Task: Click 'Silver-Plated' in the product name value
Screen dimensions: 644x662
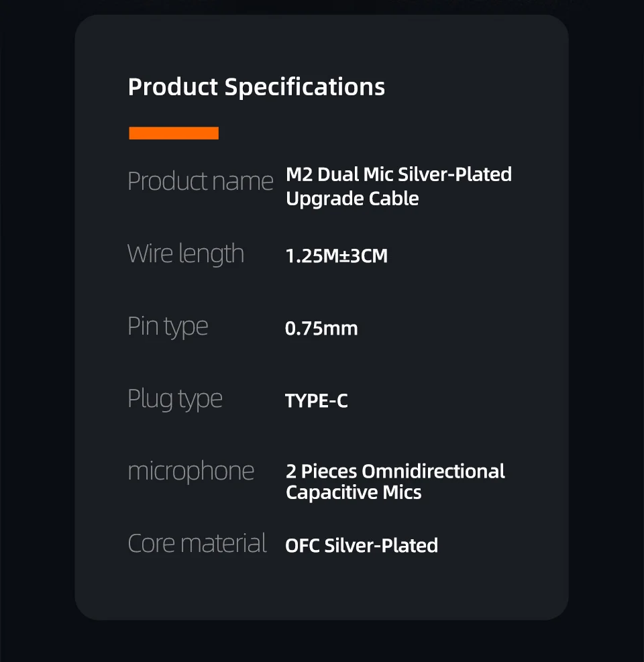Action: [x=455, y=174]
